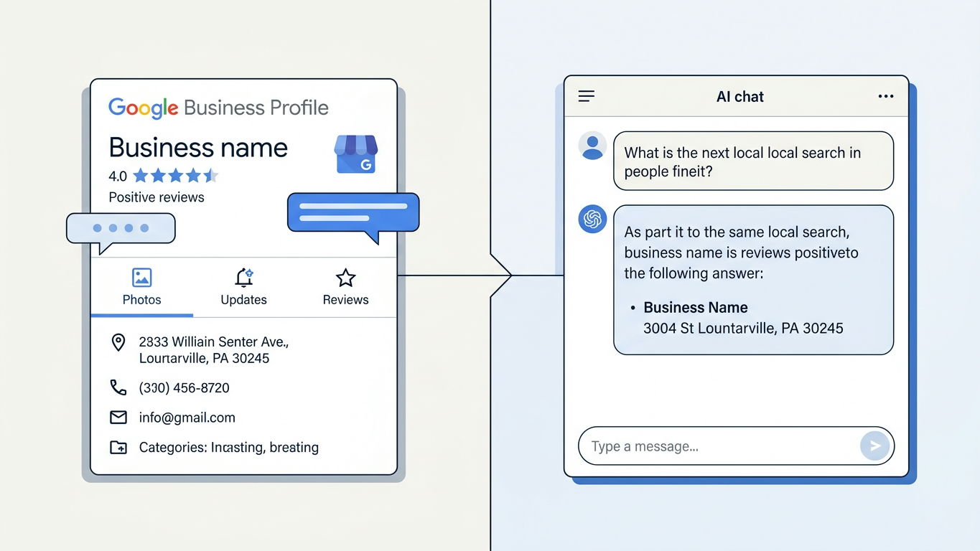Click the star rating row

click(x=175, y=176)
